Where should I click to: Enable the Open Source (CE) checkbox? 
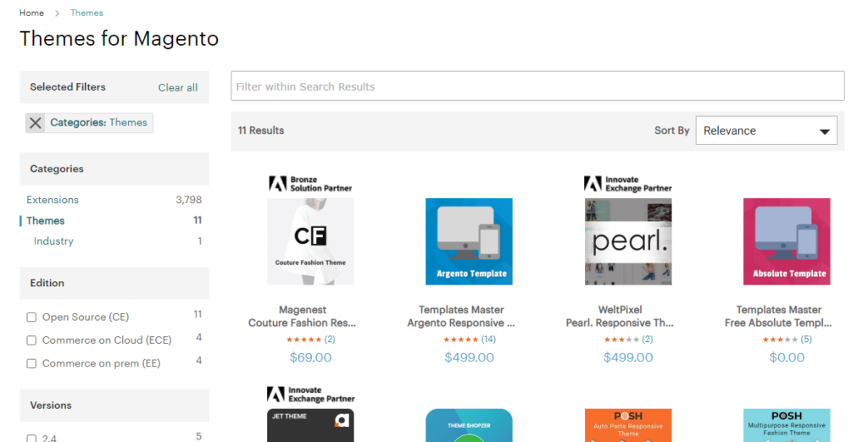(31, 318)
